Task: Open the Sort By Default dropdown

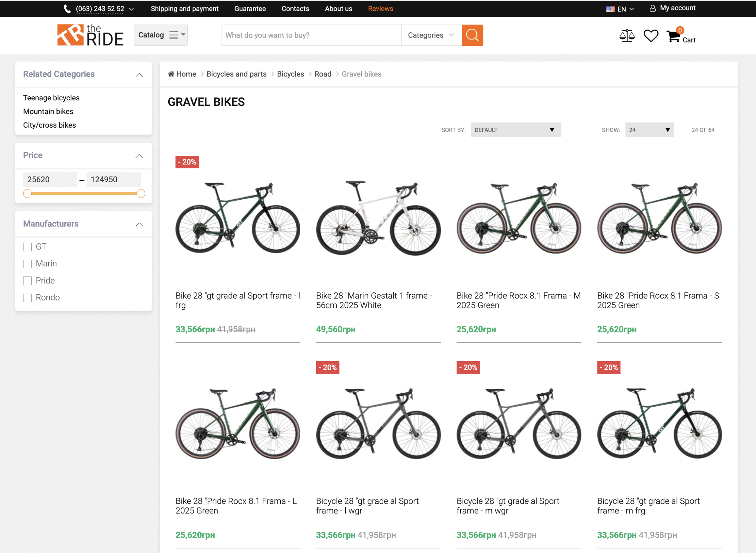Action: coord(515,130)
